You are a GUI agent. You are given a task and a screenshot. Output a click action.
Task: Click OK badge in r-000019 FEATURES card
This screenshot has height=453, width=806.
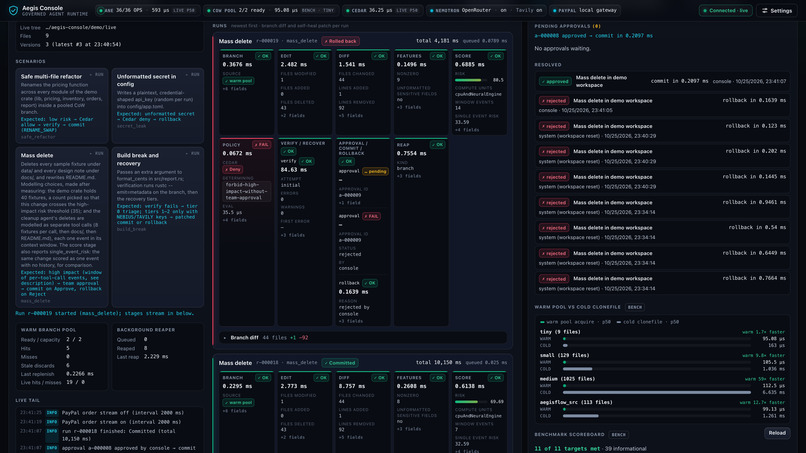[437, 56]
